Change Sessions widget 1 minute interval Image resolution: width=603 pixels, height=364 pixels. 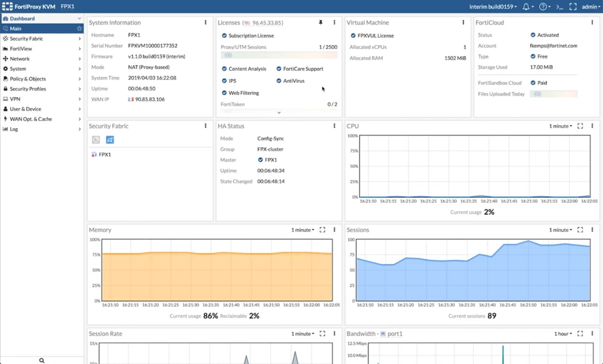click(561, 230)
